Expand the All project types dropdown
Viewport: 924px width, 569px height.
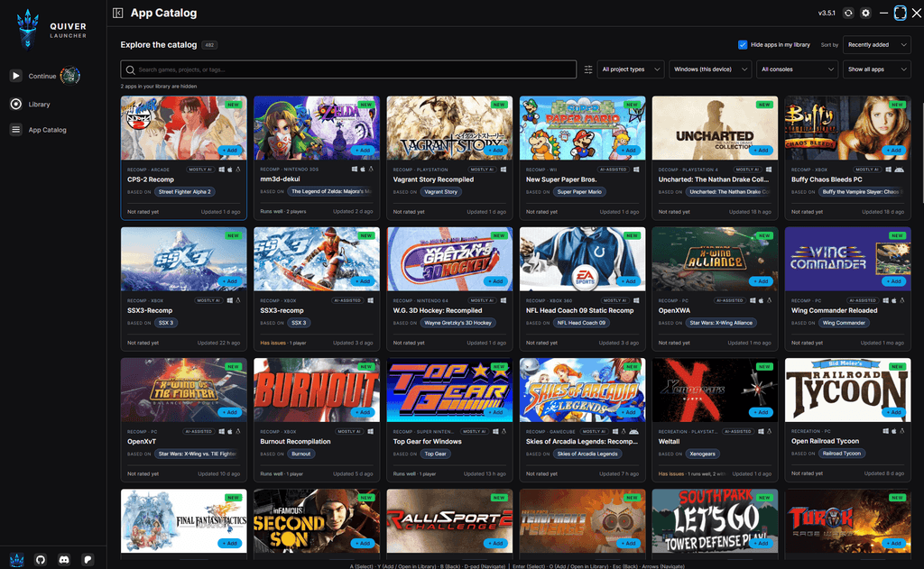[631, 69]
